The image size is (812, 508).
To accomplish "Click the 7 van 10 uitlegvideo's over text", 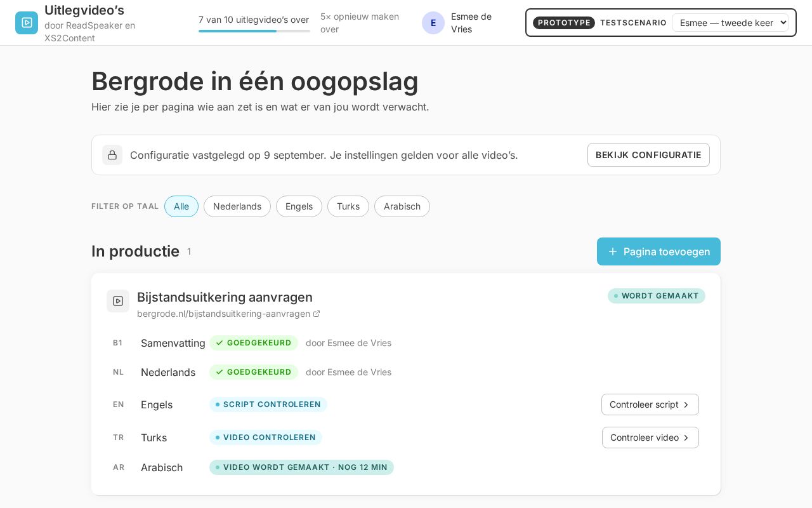I will pyautogui.click(x=254, y=20).
